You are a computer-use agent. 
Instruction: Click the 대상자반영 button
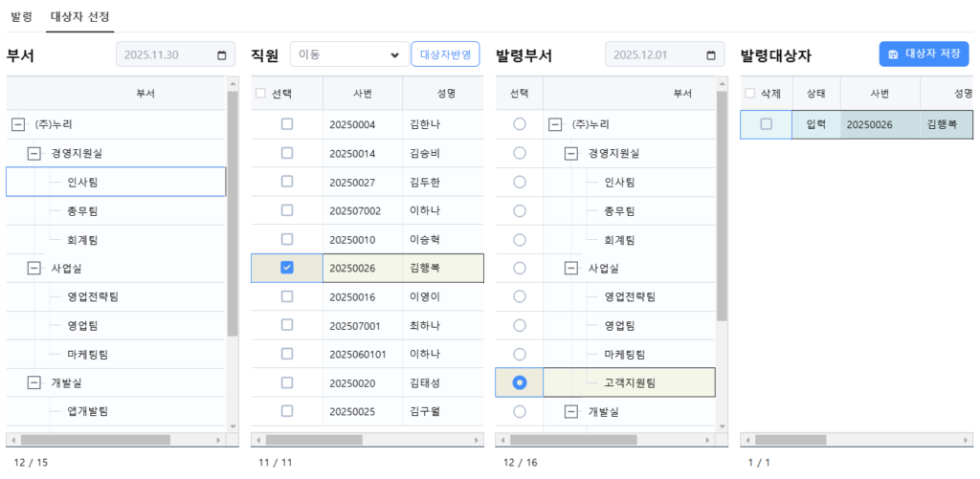[x=445, y=54]
